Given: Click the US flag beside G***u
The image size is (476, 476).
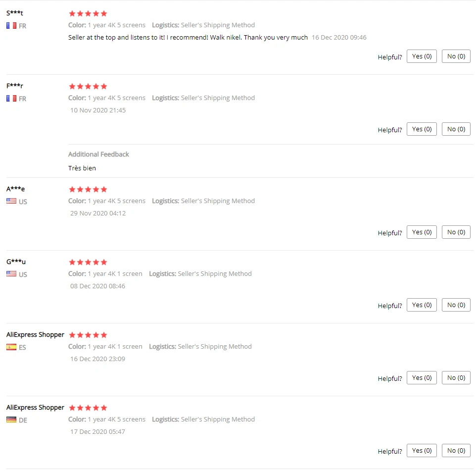Looking at the screenshot, I should tap(11, 274).
